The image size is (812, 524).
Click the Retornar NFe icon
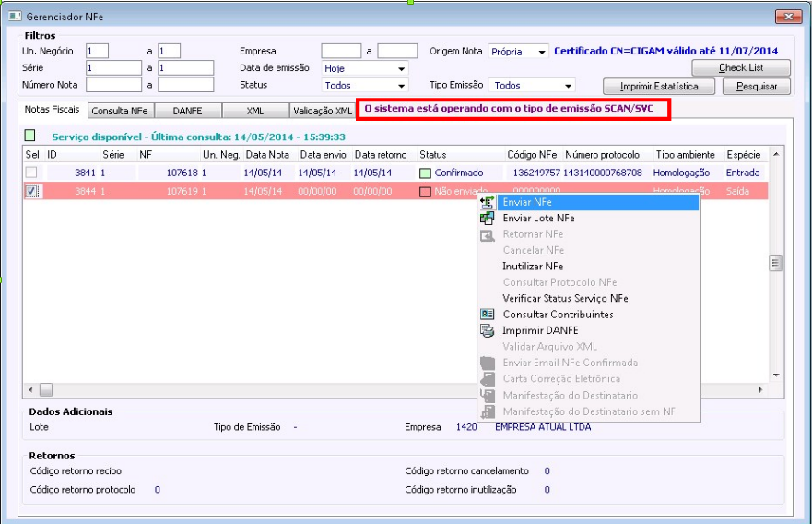coord(487,235)
